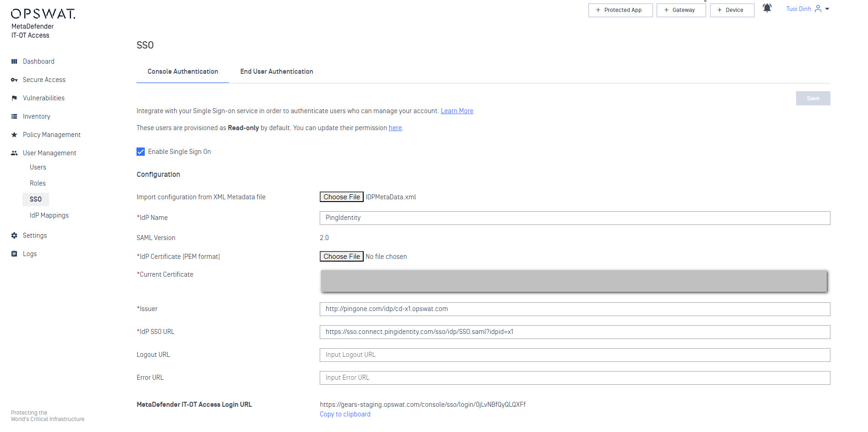The width and height of the screenshot is (868, 432).
Task: Open notifications bell icon
Action: 767,8
